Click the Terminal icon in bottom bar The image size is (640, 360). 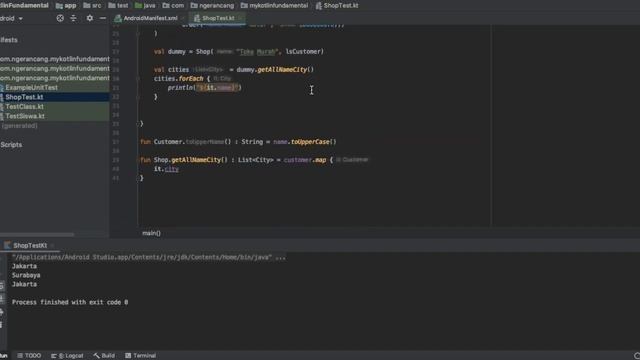128,356
